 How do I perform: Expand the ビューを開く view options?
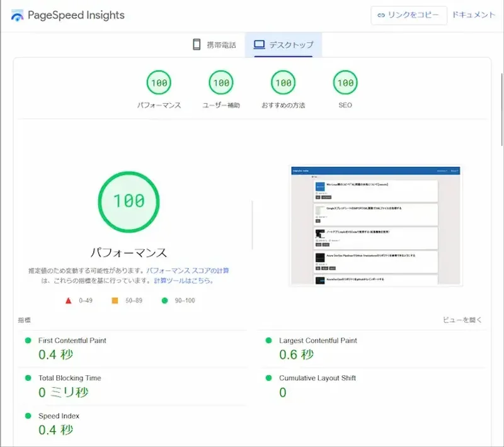click(462, 320)
